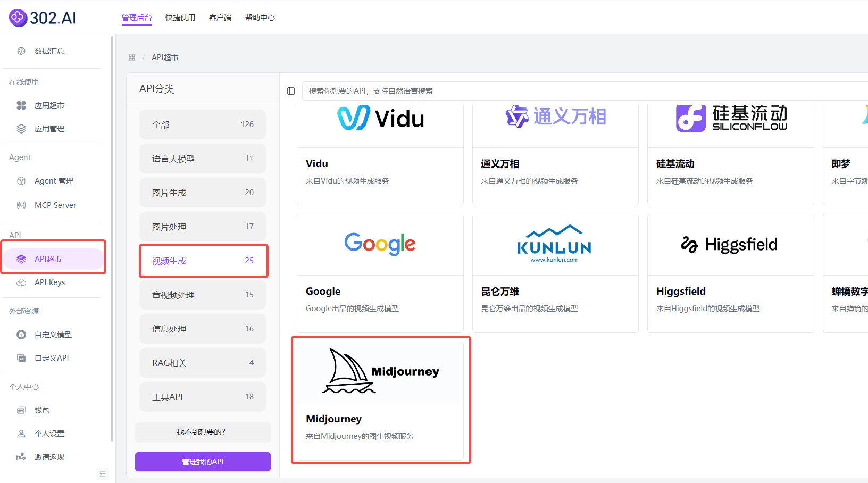Open the 快捷使用 tab
Viewport: 868px width, 483px height.
(180, 18)
